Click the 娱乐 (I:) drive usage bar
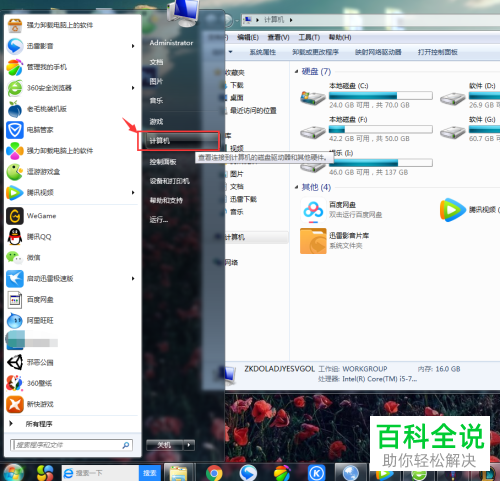 [x=381, y=163]
